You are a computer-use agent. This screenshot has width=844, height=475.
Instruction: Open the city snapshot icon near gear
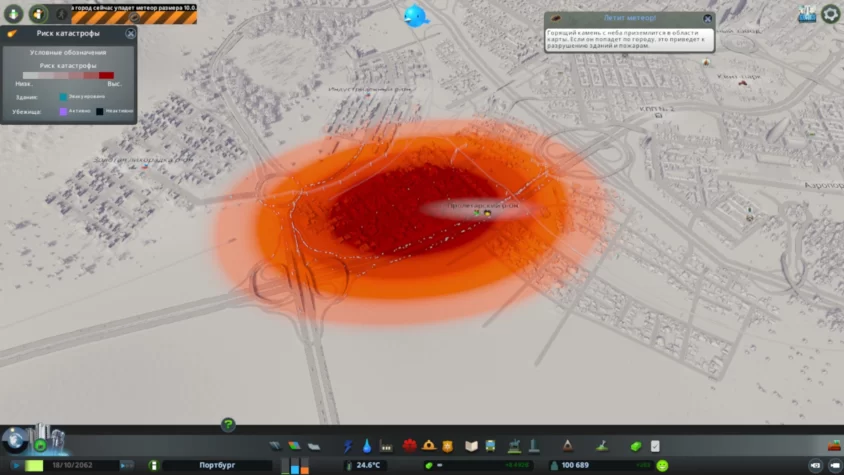point(807,14)
